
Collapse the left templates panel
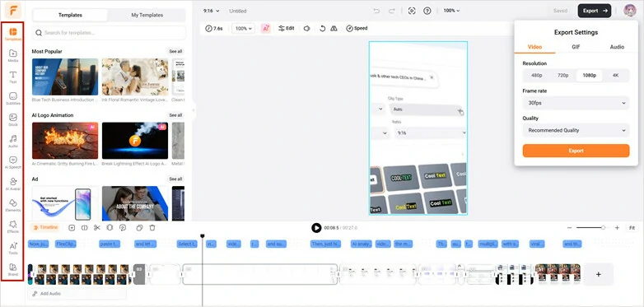pyautogui.click(x=193, y=110)
